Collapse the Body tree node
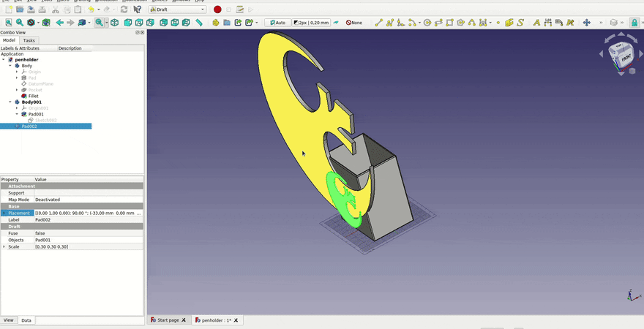The height and width of the screenshot is (329, 644). point(10,66)
